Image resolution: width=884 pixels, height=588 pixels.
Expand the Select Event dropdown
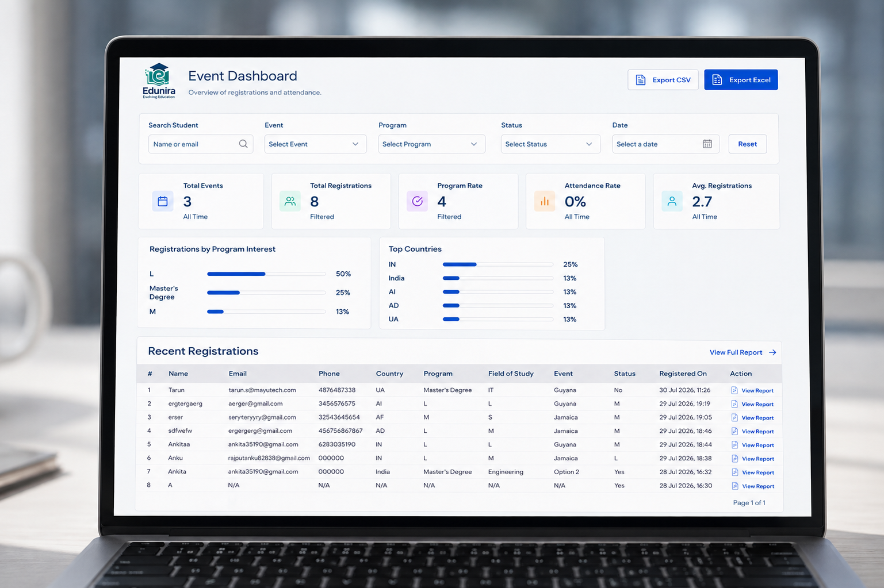click(315, 144)
